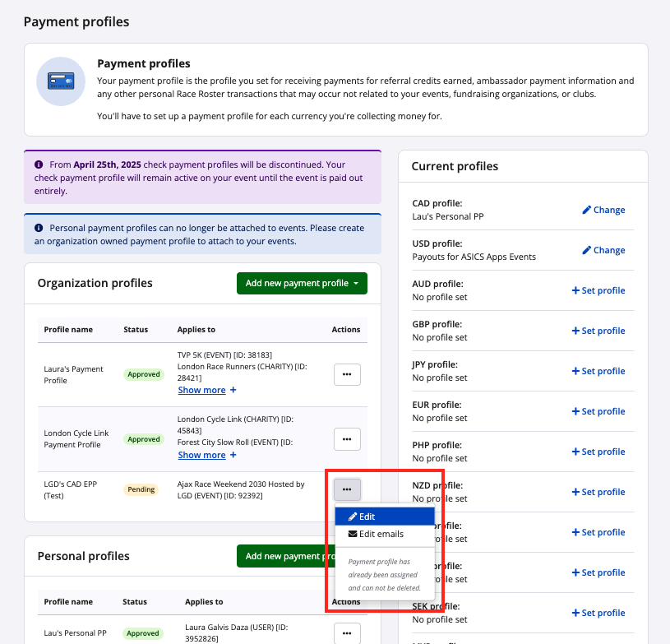Screen dimensions: 670x644
Task: Open actions menu for Lau's Personal PP
Action: click(x=347, y=632)
